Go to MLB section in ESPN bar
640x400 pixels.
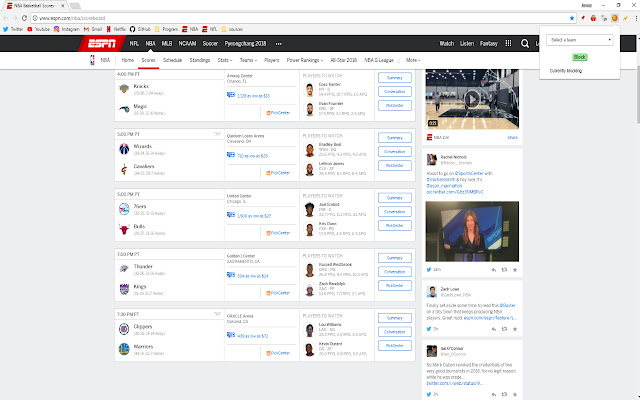pos(167,44)
